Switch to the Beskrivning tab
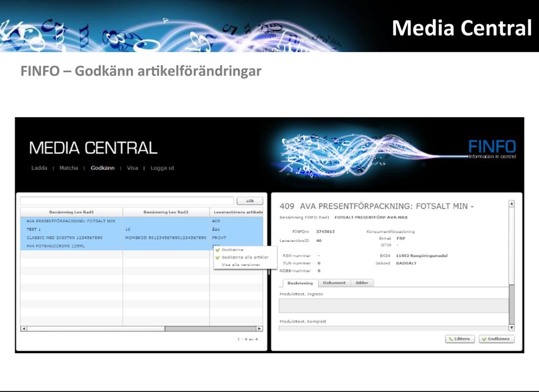Screen dimensions: 539x392 click(x=300, y=283)
